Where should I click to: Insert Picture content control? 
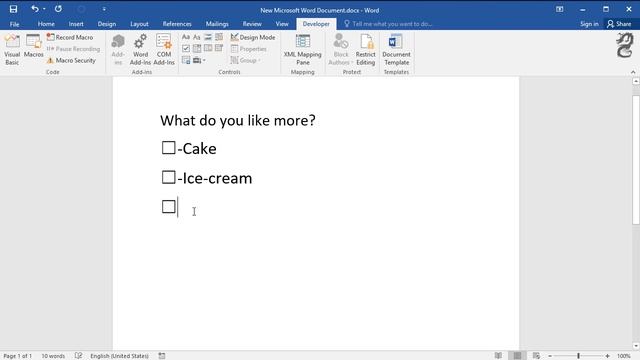208,37
